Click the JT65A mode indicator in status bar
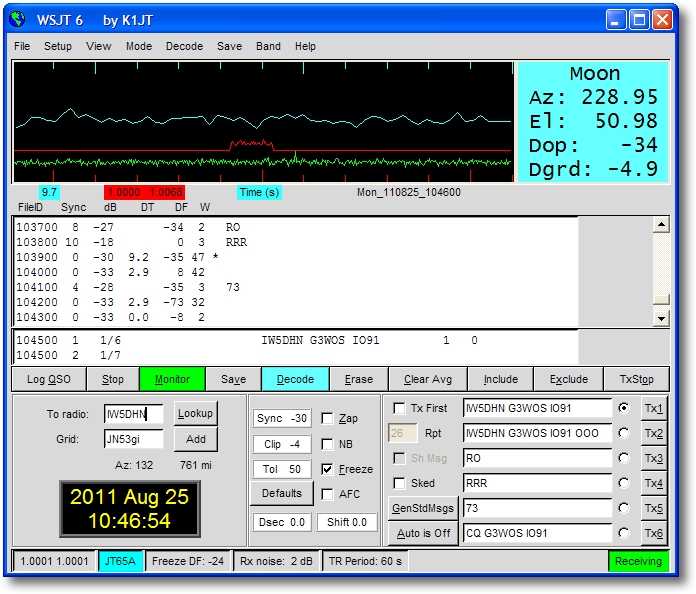This screenshot has height=594, width=696. (120, 561)
